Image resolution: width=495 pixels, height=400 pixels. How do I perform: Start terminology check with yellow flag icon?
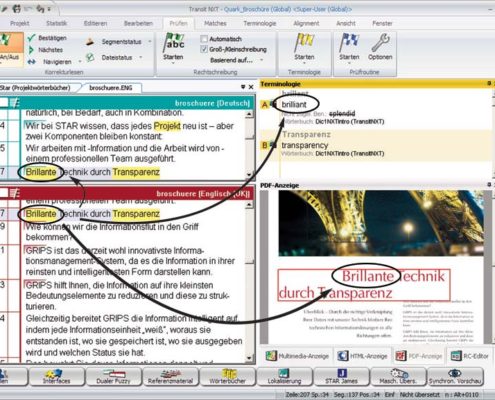(304, 43)
